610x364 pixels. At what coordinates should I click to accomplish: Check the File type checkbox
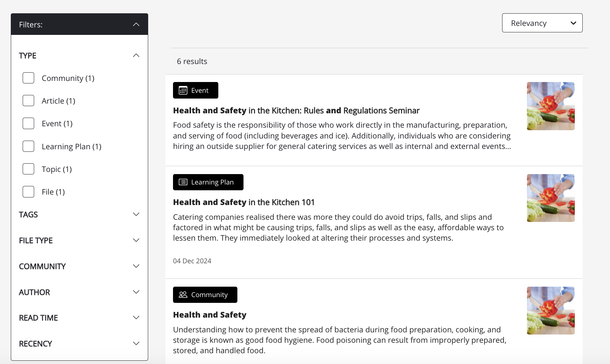tap(28, 192)
